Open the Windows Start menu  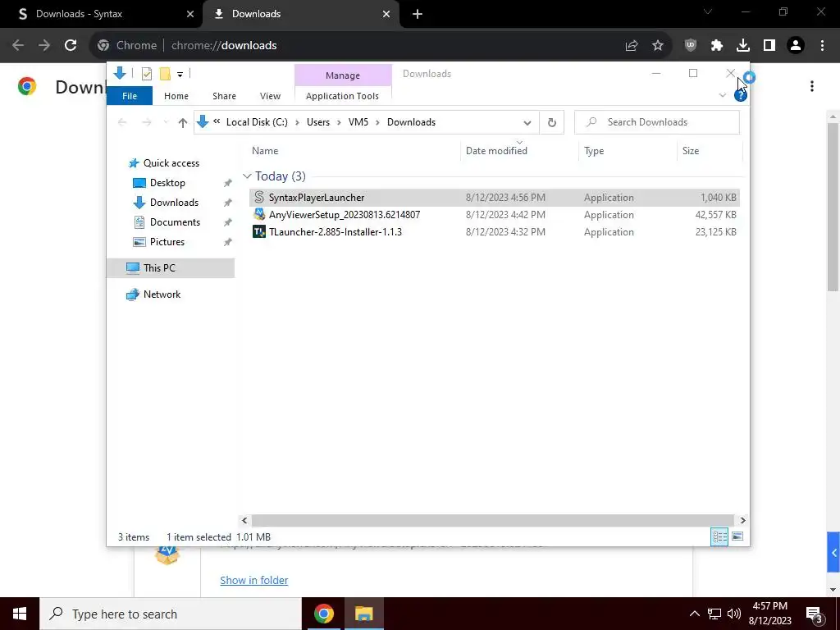[20, 614]
